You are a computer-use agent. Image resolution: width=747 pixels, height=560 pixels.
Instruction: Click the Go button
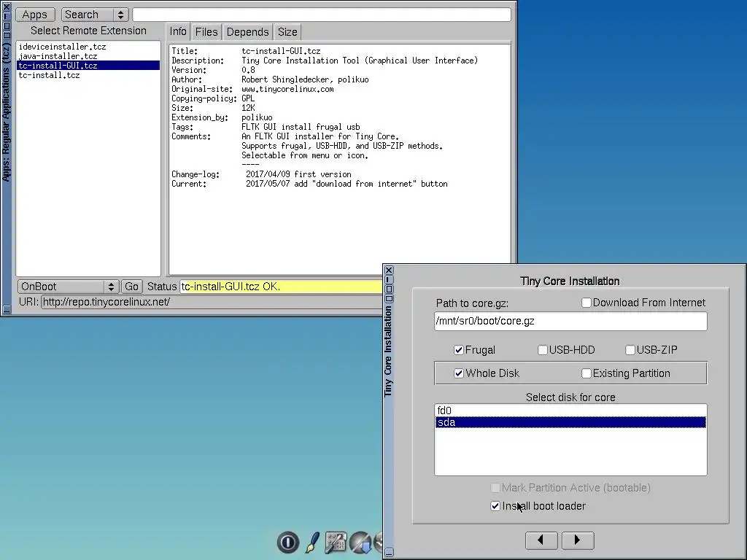pyautogui.click(x=131, y=287)
